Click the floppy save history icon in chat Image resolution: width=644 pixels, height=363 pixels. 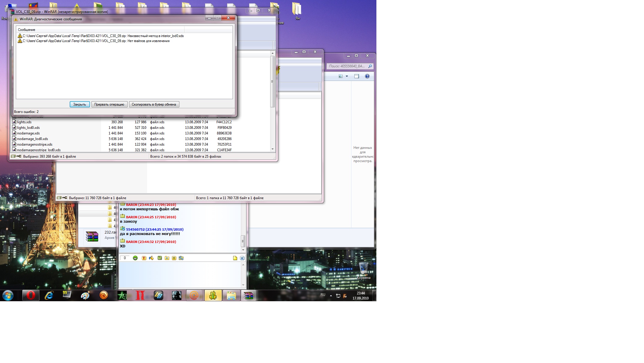tap(160, 258)
